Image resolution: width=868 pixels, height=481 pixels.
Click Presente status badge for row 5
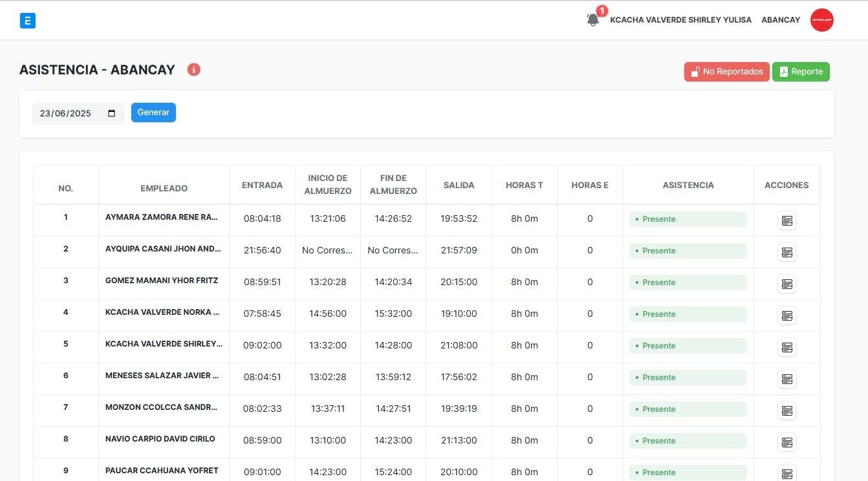688,346
